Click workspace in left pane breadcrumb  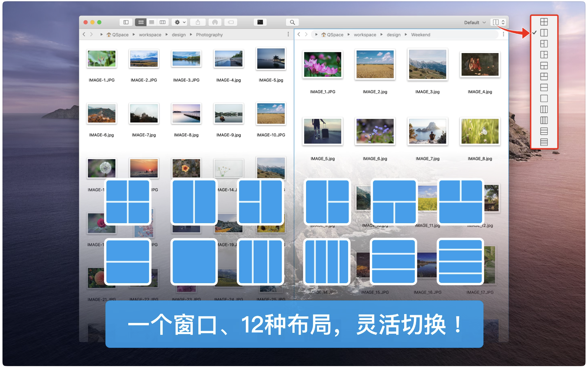150,35
